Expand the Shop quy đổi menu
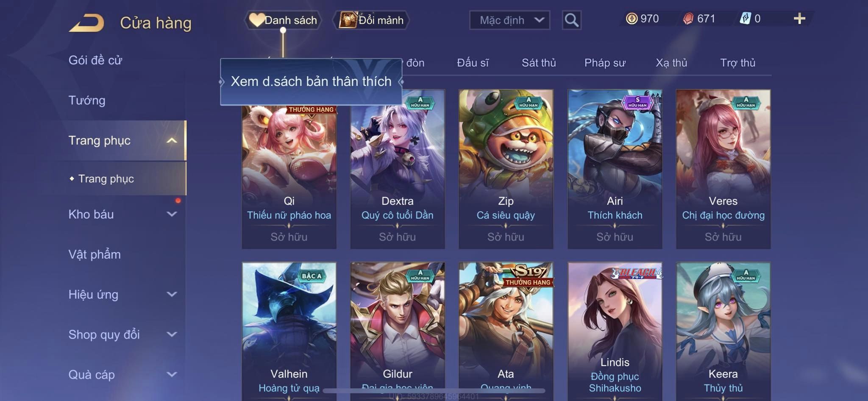The height and width of the screenshot is (401, 868). click(x=172, y=334)
